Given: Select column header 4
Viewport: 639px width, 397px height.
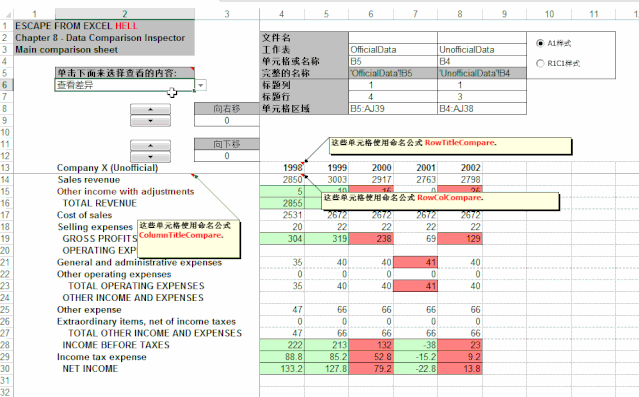Looking at the screenshot, I should (282, 14).
